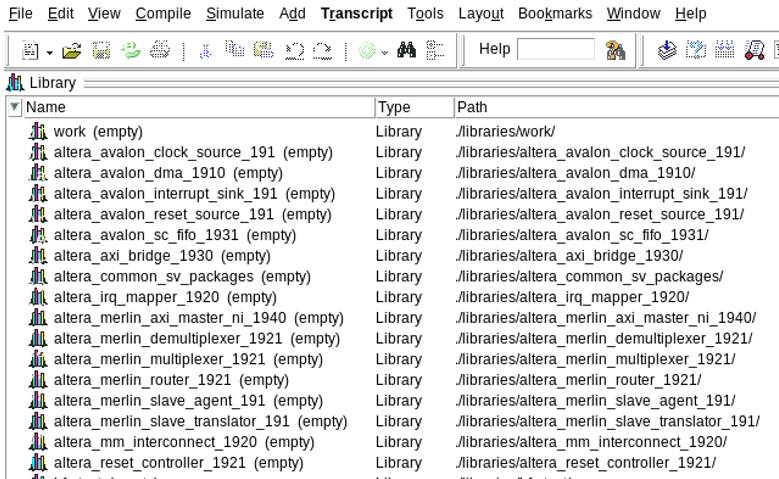
Task: Click the work library icon
Action: pyautogui.click(x=38, y=132)
